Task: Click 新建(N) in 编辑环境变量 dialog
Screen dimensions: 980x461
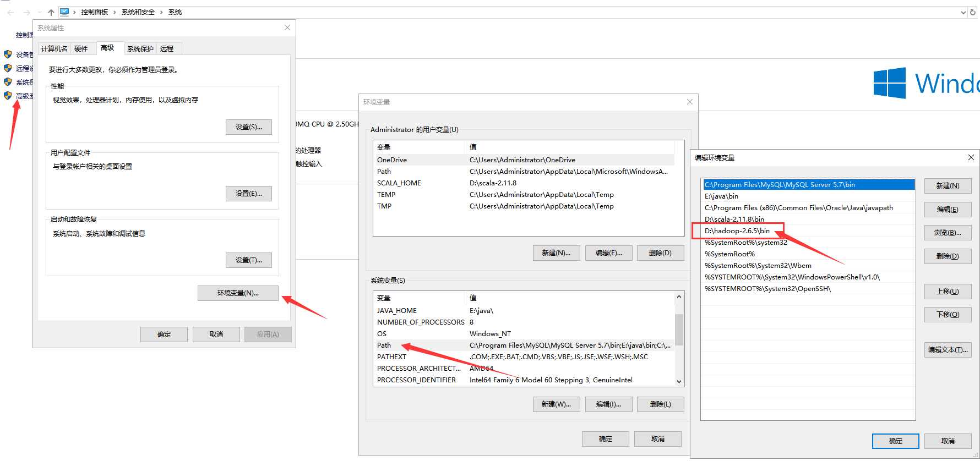Action: tap(948, 186)
